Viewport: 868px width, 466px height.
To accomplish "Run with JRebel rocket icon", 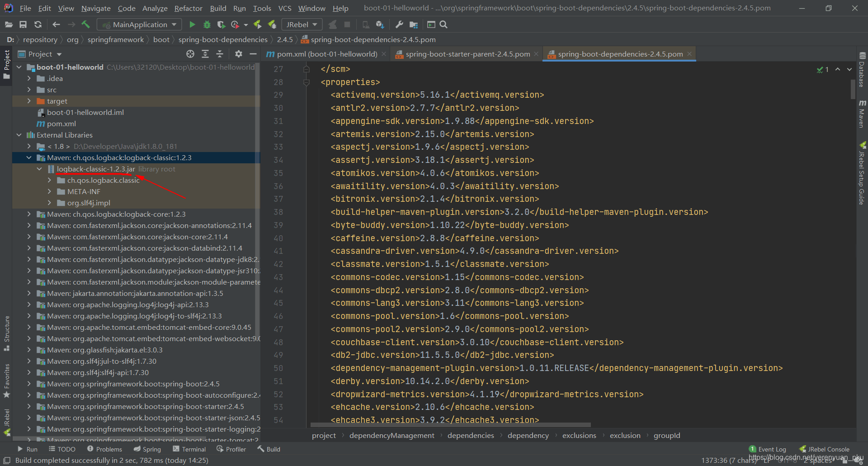I will [x=257, y=24].
